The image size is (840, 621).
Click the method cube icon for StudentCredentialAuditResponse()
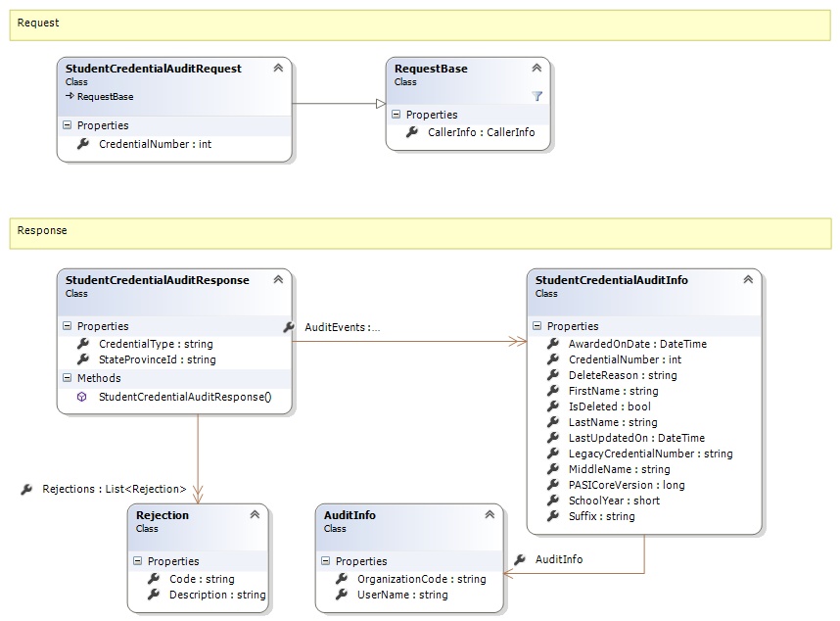point(82,397)
